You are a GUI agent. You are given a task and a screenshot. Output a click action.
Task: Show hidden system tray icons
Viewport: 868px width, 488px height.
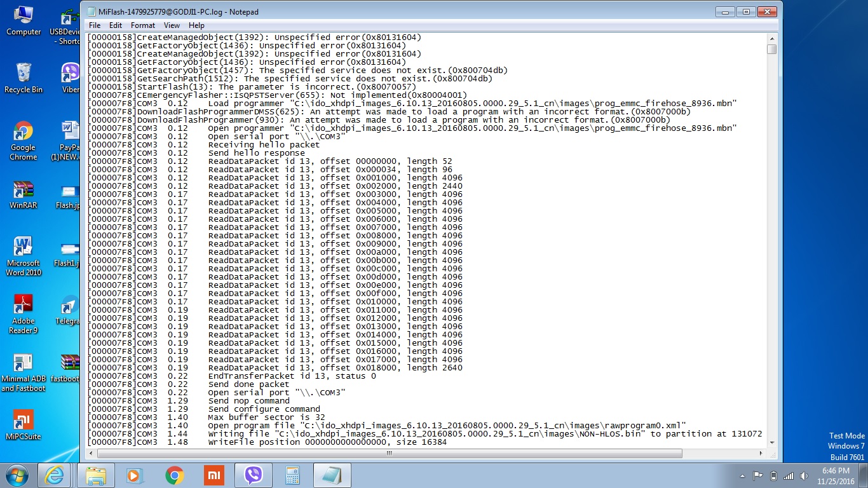click(742, 476)
